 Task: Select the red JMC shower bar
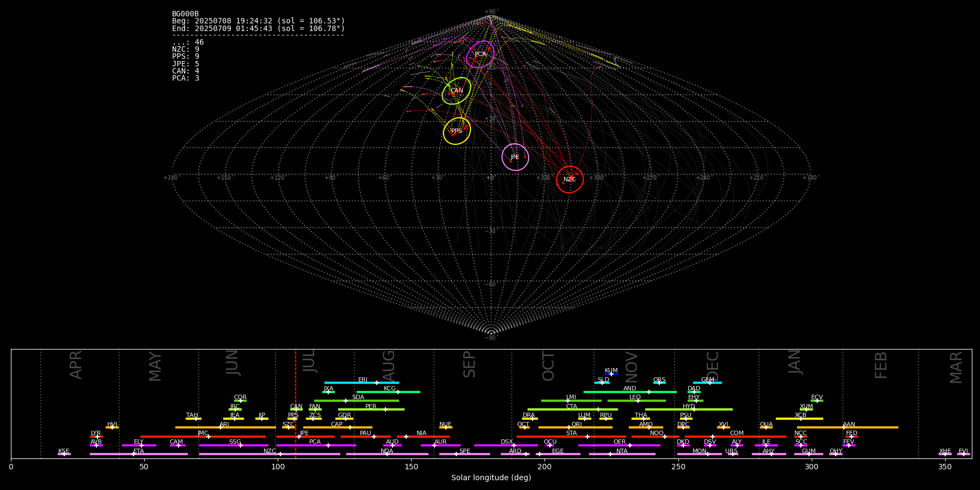[x=203, y=437]
